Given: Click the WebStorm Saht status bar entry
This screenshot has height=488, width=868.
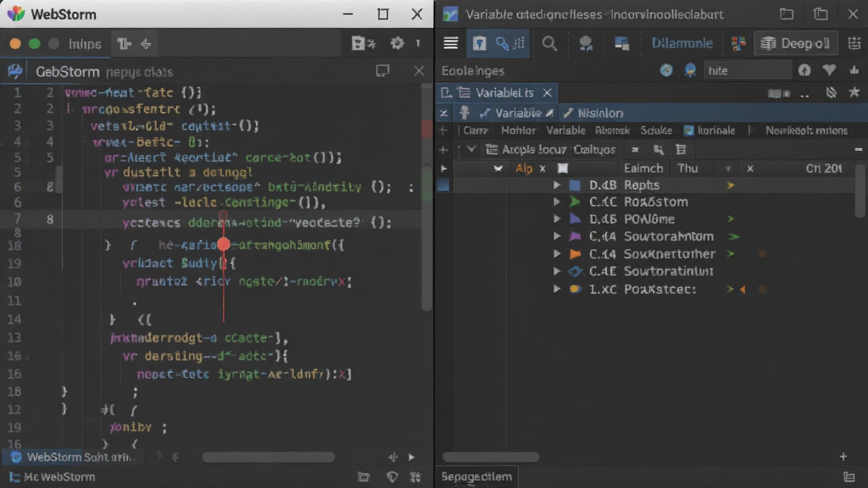Looking at the screenshot, I should (x=73, y=457).
